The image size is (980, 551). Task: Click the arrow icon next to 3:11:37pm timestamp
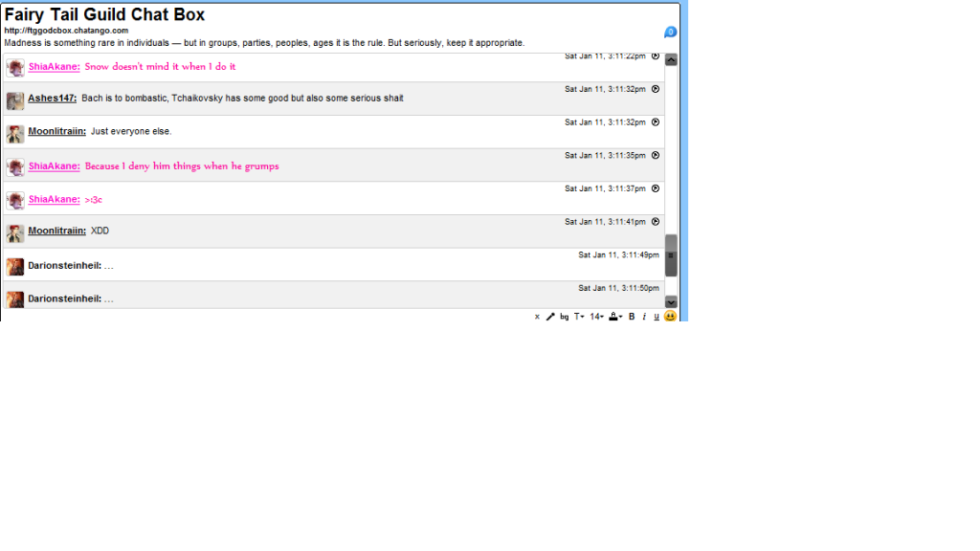656,188
